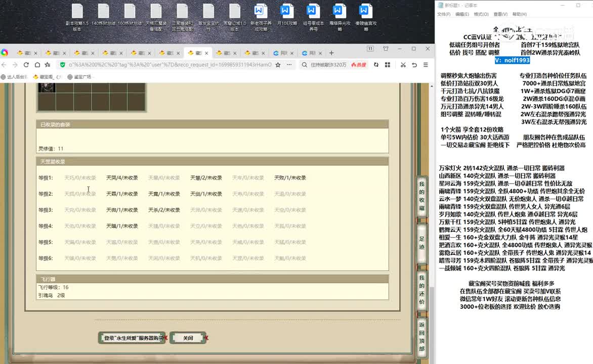
Task: Click Notepad line 3000+位老板的选择 欢迎比价 放心选购
Action: [510, 306]
